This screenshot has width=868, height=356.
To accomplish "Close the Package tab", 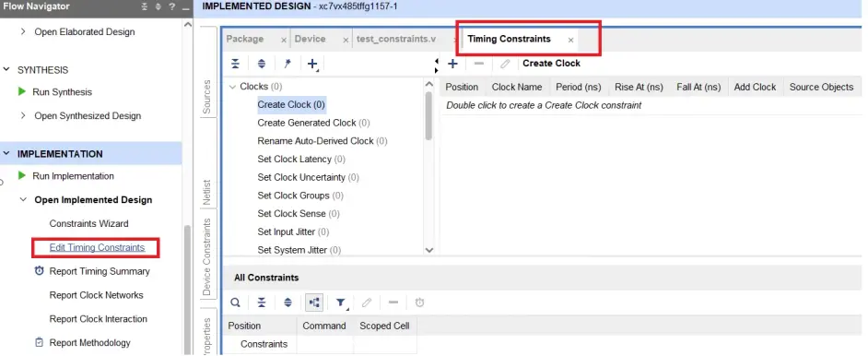I will coord(284,40).
